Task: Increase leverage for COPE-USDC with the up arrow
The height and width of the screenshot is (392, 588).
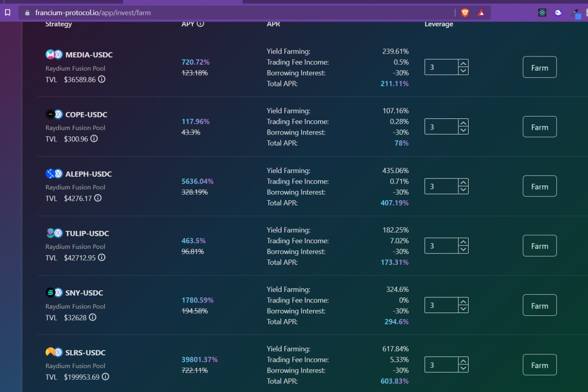Action: click(x=463, y=123)
